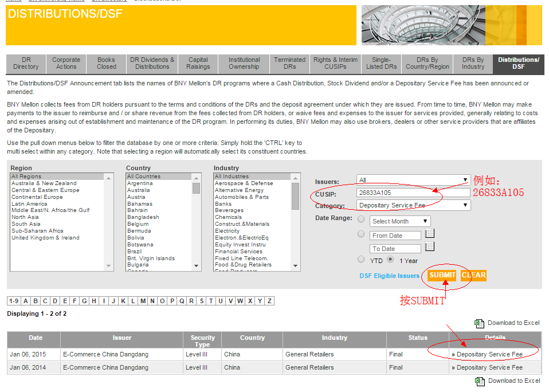Click the SUBMIT button
The image size is (549, 392).
[x=442, y=276]
